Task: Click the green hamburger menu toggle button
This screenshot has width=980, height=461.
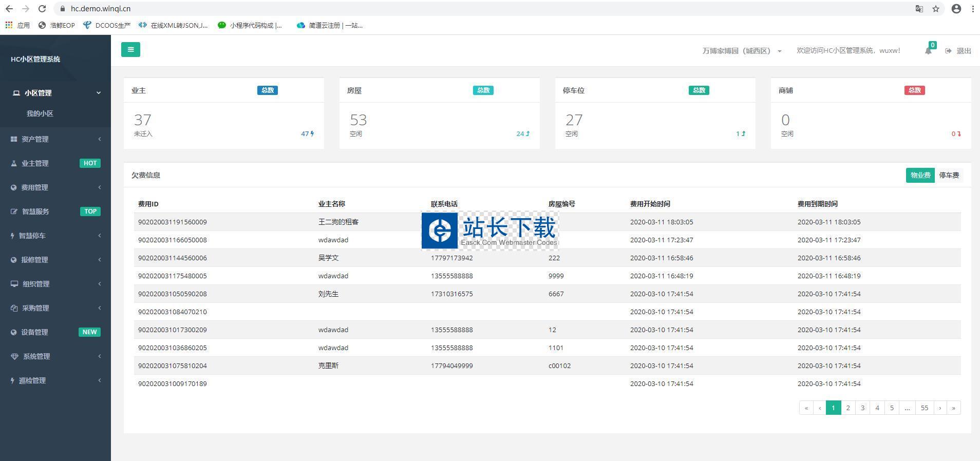Action: [x=130, y=50]
